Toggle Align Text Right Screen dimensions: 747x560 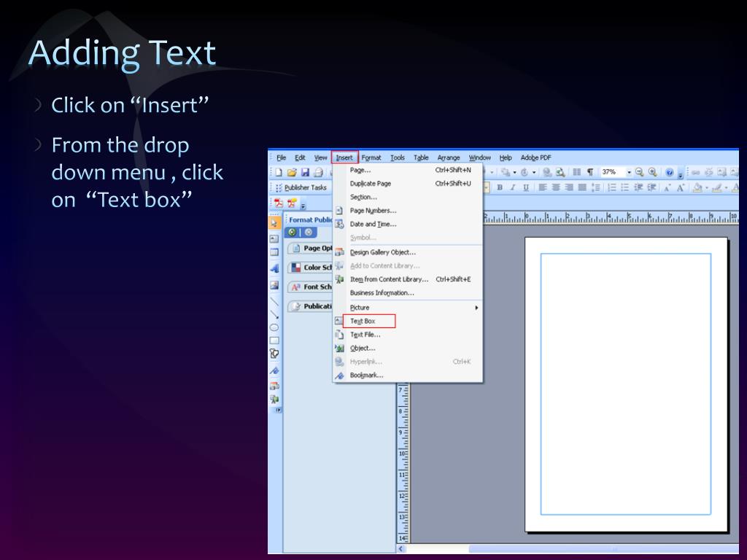point(569,187)
